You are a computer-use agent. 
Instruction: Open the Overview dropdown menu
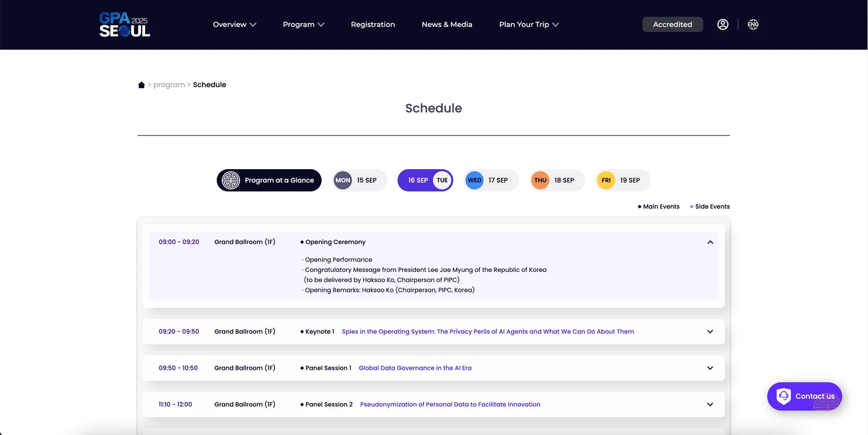[235, 25]
